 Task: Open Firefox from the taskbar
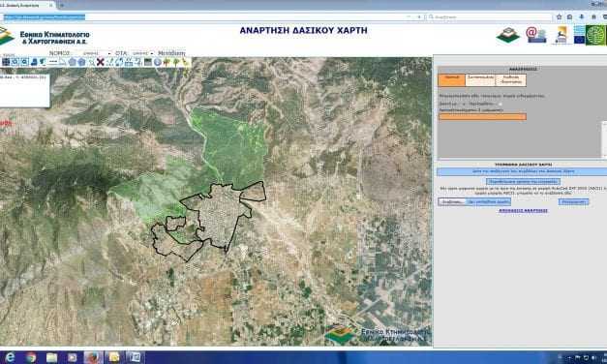click(93, 357)
